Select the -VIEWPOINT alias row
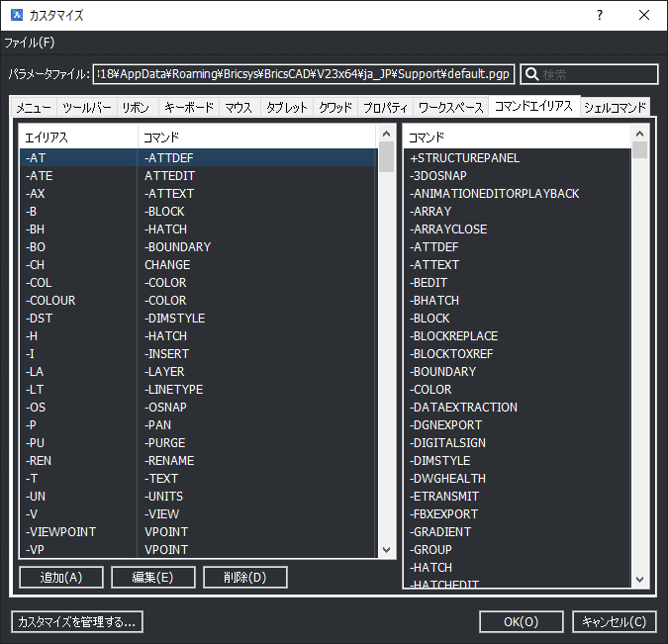 coord(198,531)
